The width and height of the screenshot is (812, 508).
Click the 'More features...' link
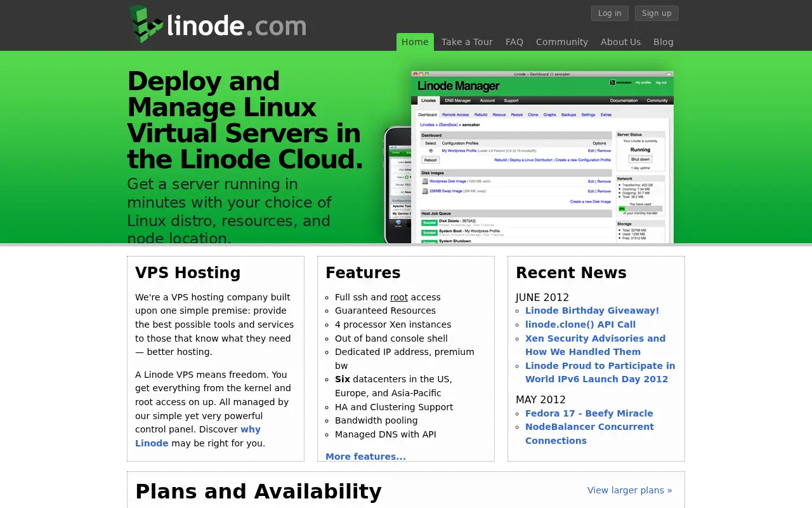tap(365, 457)
